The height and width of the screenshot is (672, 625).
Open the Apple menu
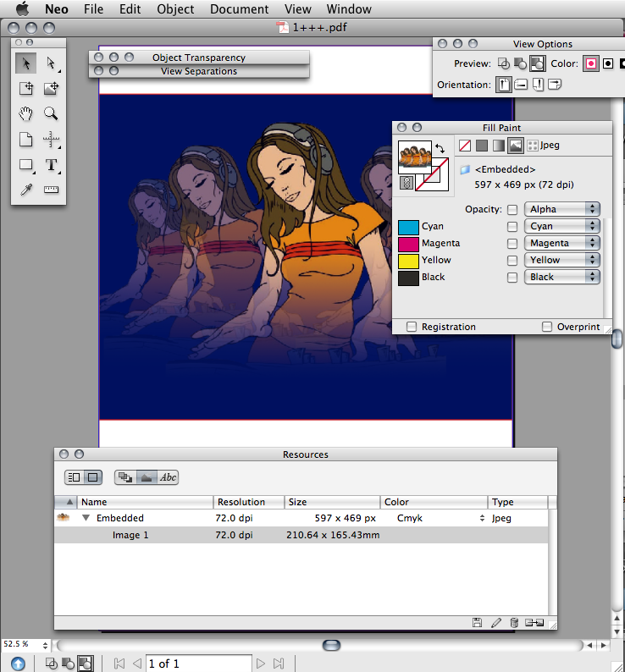click(22, 8)
